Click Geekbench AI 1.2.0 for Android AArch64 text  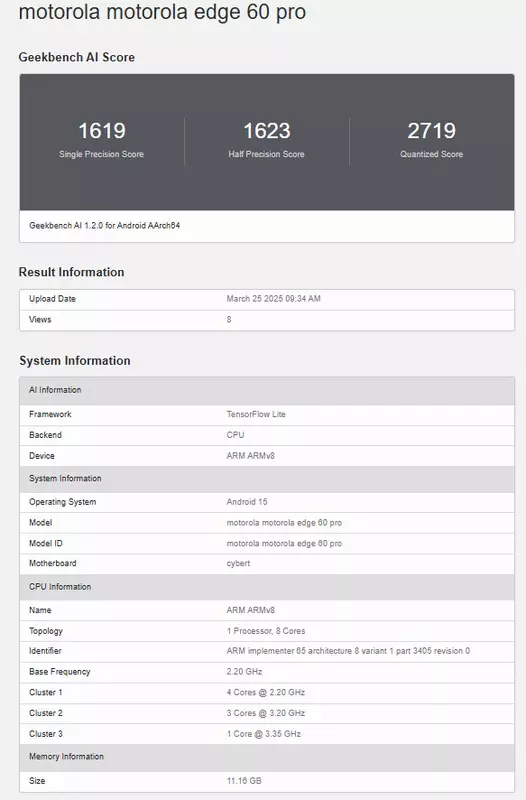click(105, 226)
